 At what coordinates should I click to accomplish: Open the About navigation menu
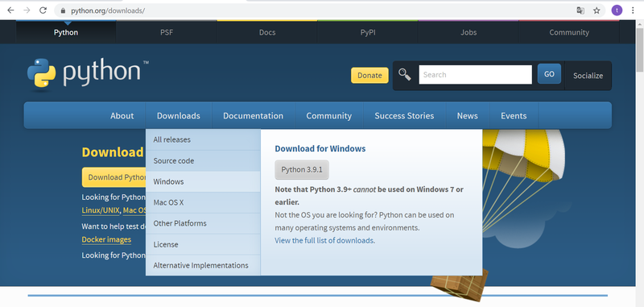point(122,116)
